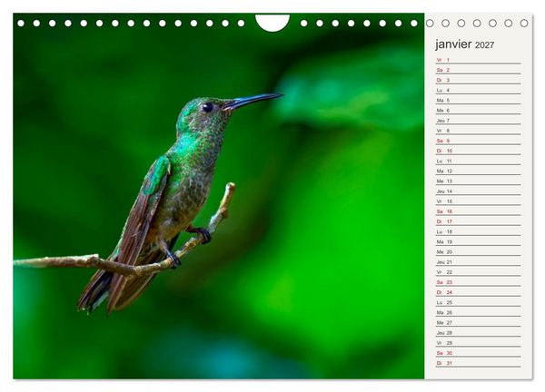The image size is (545, 392).
Task: Select the 'Sa 2' date row
Action: (x=479, y=70)
